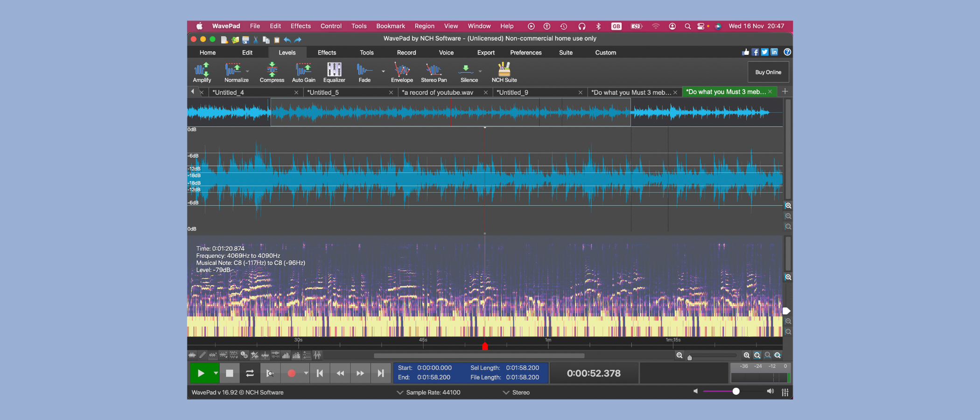Expand the Normalize dropdown arrow
Screen dimensions: 980x420
(247, 71)
